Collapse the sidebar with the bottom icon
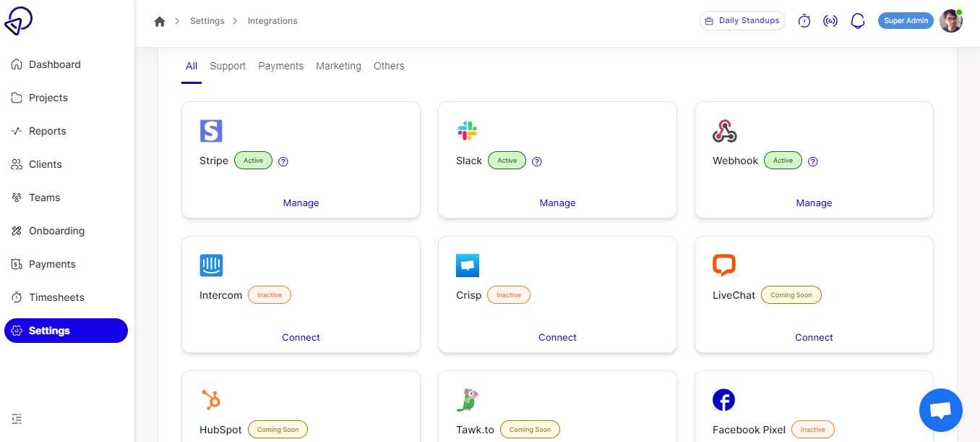 tap(17, 418)
